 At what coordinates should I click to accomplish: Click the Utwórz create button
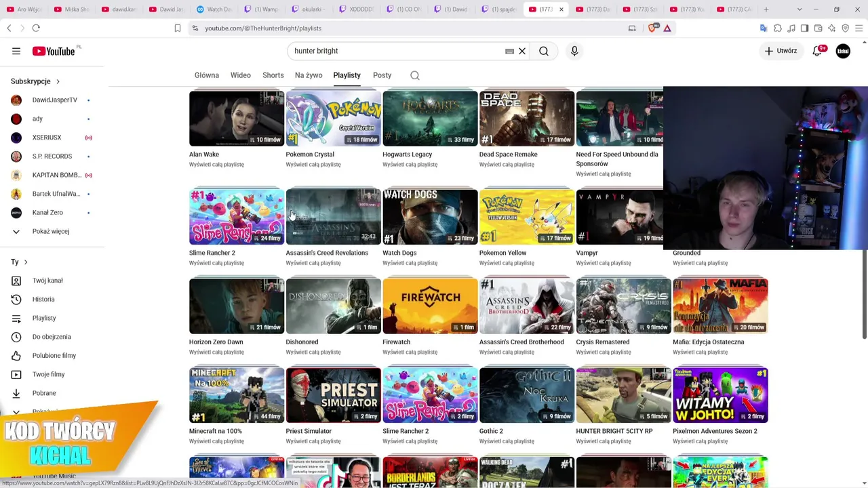(x=781, y=51)
